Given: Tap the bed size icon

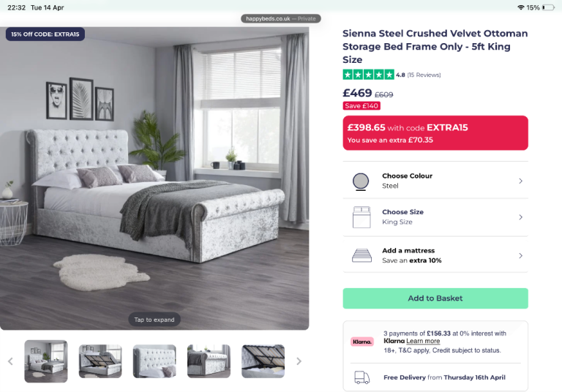Looking at the screenshot, I should coord(361,217).
